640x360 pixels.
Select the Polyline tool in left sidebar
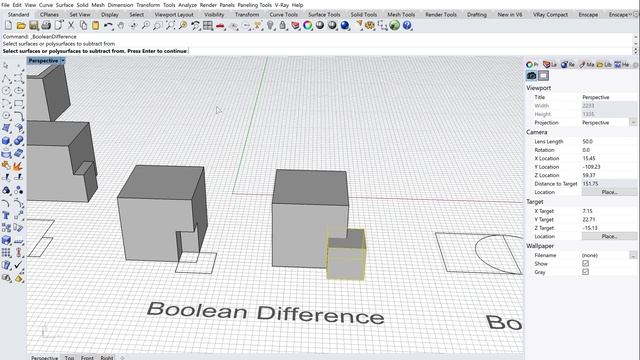[x=6, y=79]
